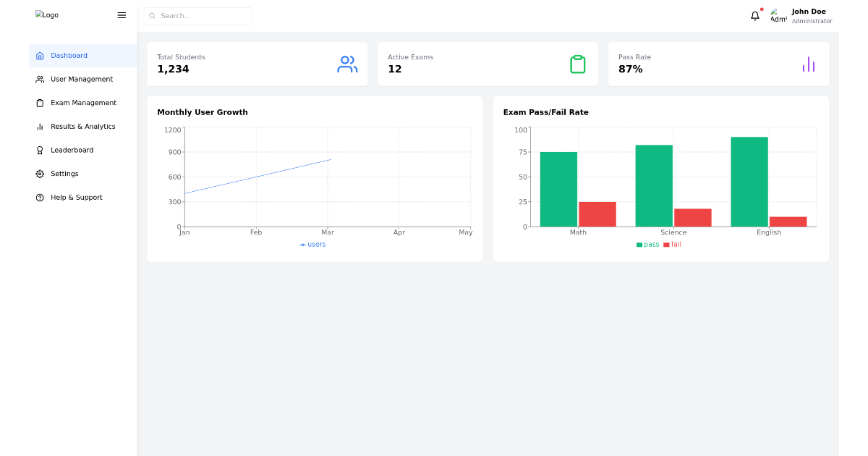Click the students icon on Total Students card
The image size is (868, 456).
(x=347, y=64)
